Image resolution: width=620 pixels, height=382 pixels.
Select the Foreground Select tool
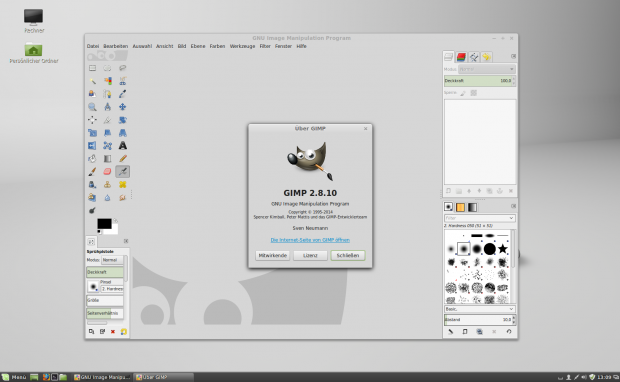tap(92, 94)
